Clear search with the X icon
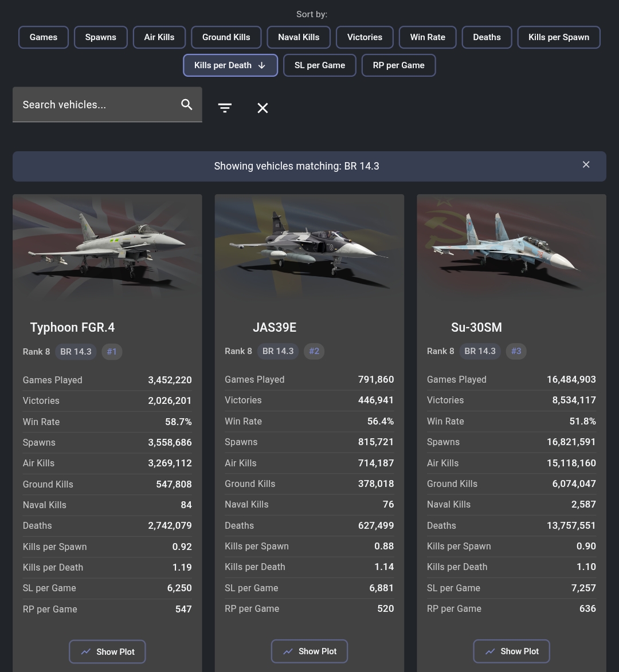 [263, 108]
